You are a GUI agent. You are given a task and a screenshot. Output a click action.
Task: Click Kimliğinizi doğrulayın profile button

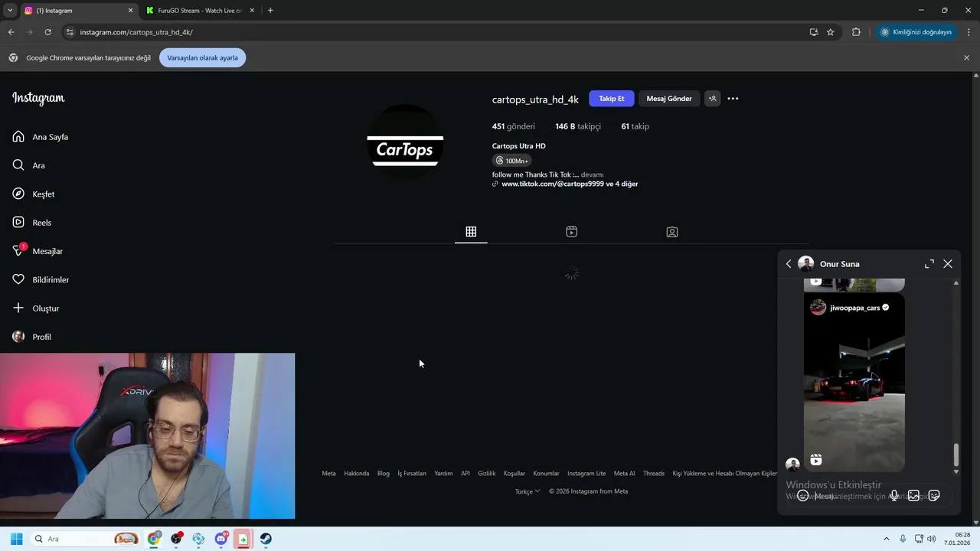pos(916,32)
